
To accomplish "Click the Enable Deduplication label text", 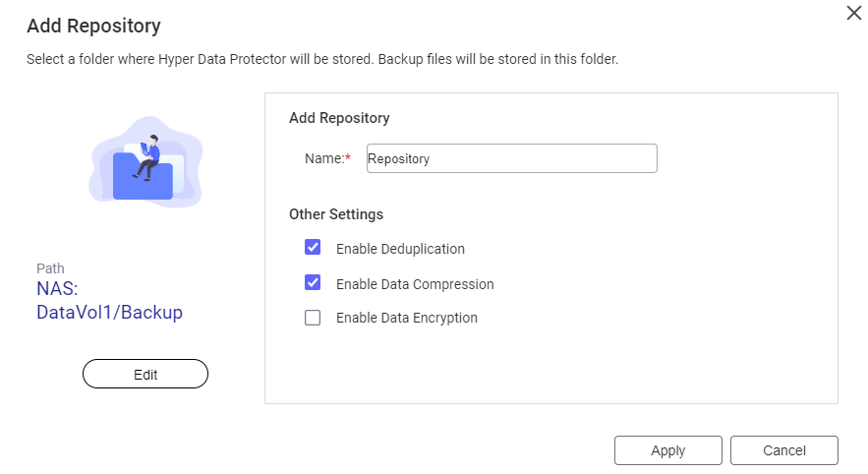I will (400, 249).
